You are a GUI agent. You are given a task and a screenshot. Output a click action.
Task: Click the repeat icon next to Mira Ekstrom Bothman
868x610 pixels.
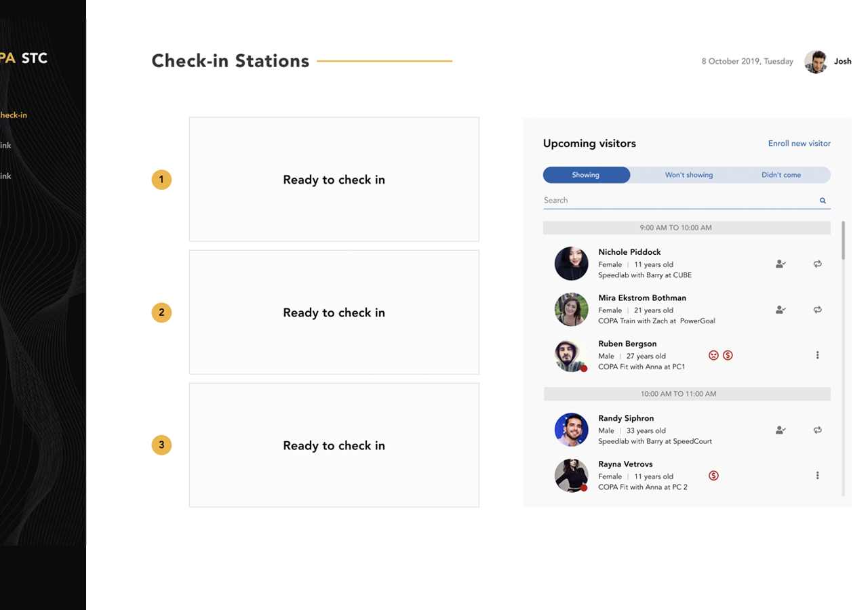(x=818, y=309)
